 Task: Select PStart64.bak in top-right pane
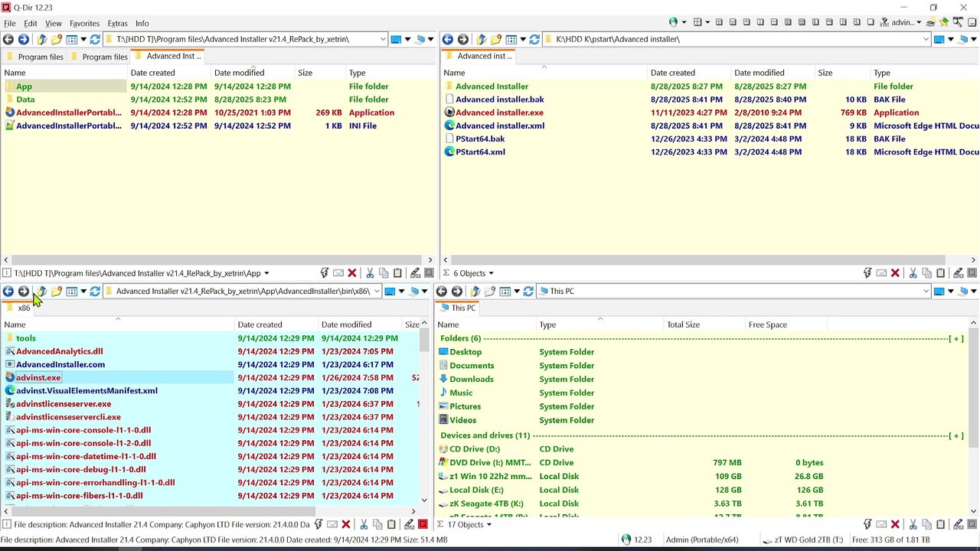pyautogui.click(x=480, y=139)
